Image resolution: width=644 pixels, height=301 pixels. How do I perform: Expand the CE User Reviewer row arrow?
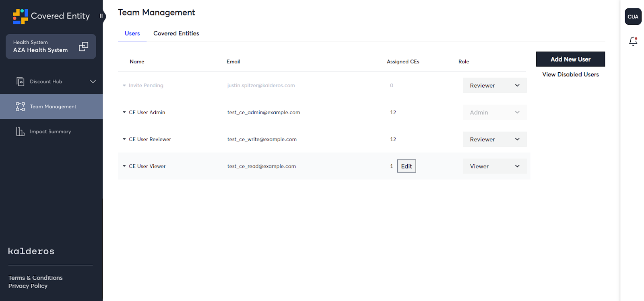pyautogui.click(x=124, y=139)
